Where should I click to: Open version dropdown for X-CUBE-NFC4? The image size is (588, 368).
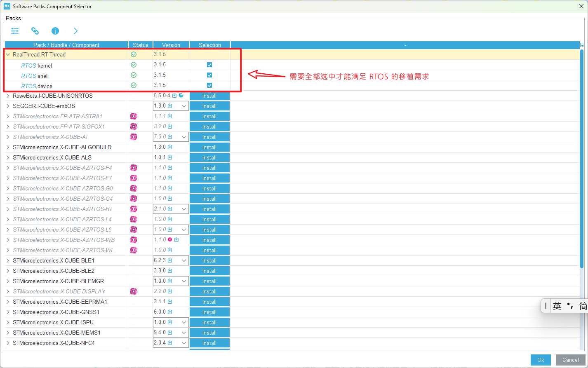tap(184, 343)
